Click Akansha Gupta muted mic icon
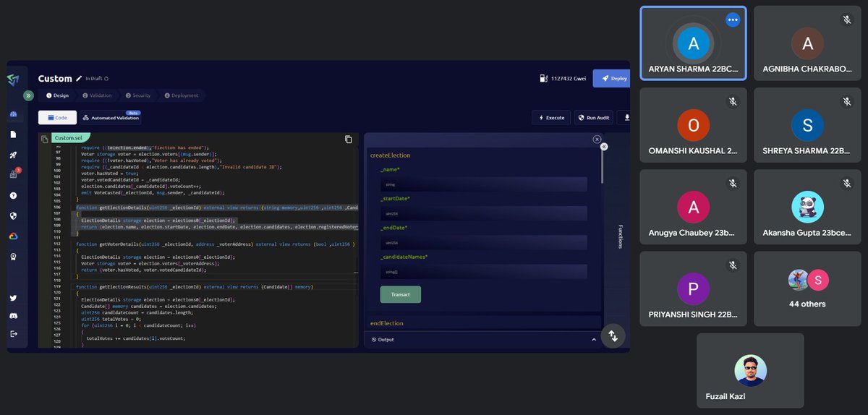The image size is (868, 415). 846,184
